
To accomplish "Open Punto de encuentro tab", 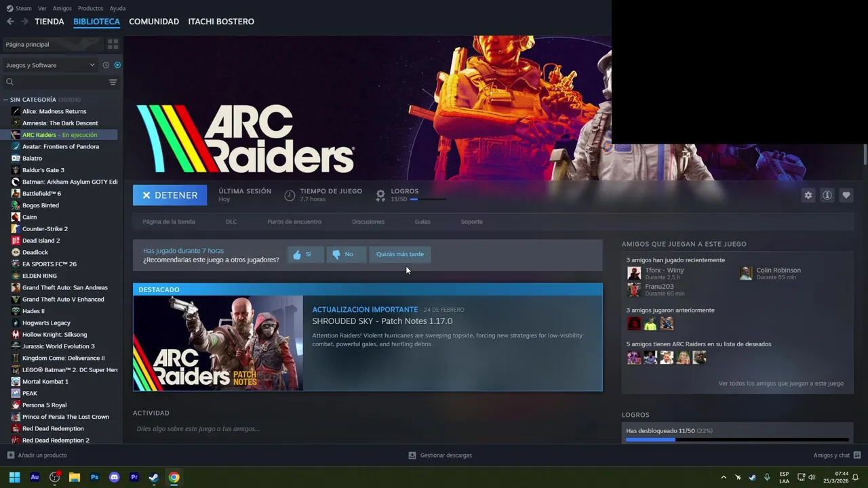I will pyautogui.click(x=294, y=222).
